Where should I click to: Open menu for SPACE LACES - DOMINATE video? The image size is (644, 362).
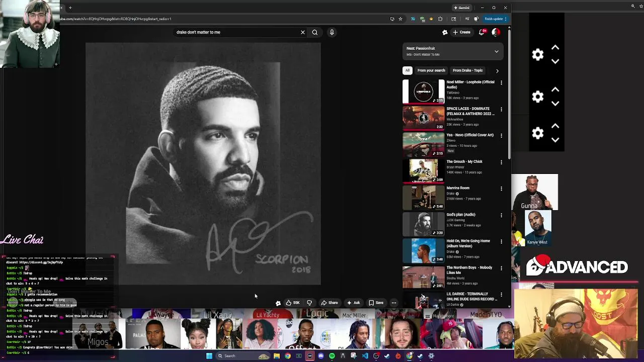(x=501, y=109)
